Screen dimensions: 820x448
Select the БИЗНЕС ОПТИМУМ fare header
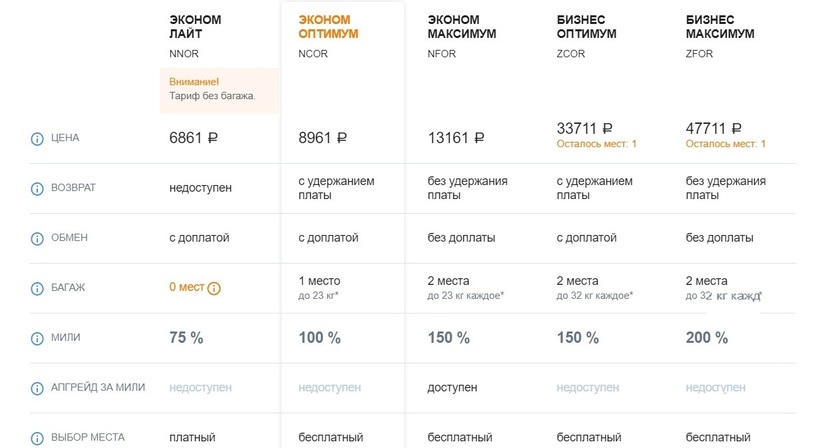(586, 27)
